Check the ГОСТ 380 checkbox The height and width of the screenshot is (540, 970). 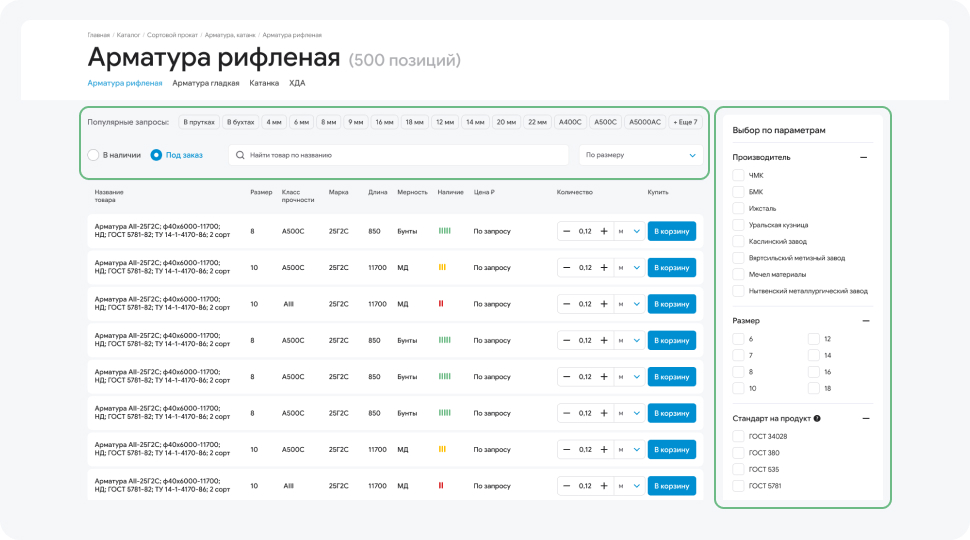pos(738,453)
